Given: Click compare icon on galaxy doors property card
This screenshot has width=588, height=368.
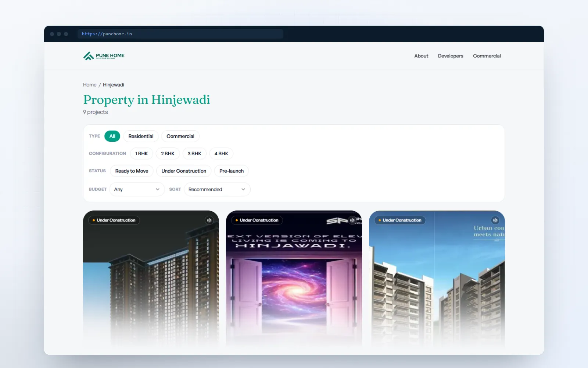Looking at the screenshot, I should (x=352, y=220).
